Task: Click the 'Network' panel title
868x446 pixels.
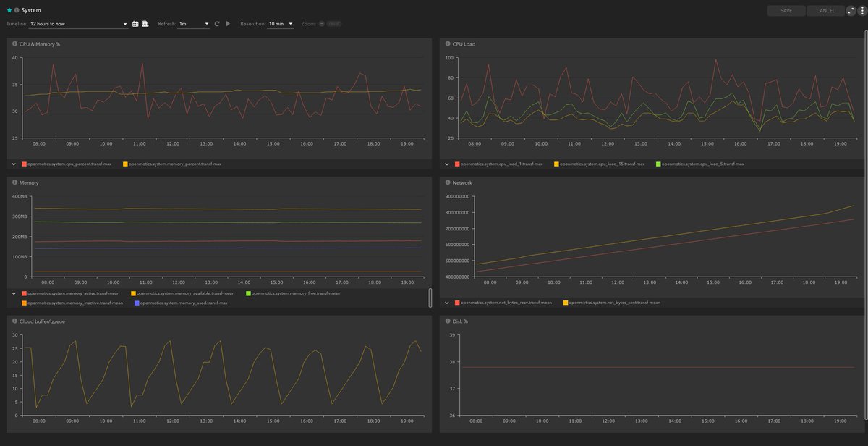Action: point(462,182)
